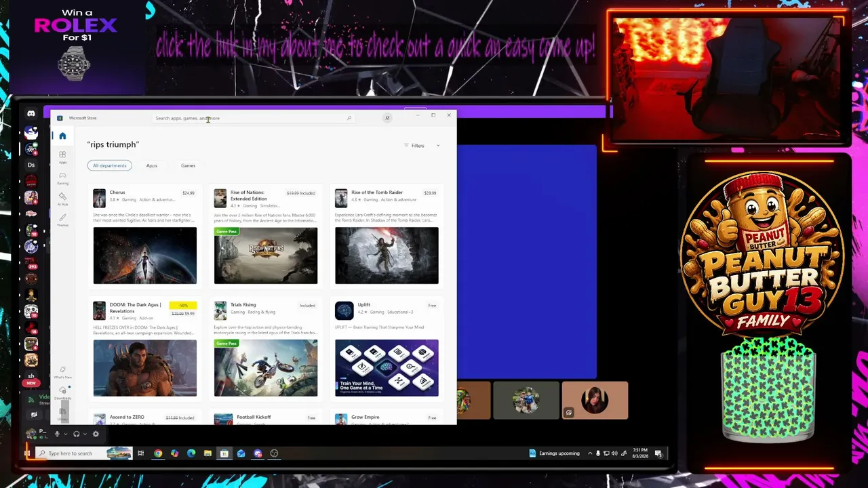Click the Uplift Free button
Viewport: 868px width, 488px height.
point(432,306)
